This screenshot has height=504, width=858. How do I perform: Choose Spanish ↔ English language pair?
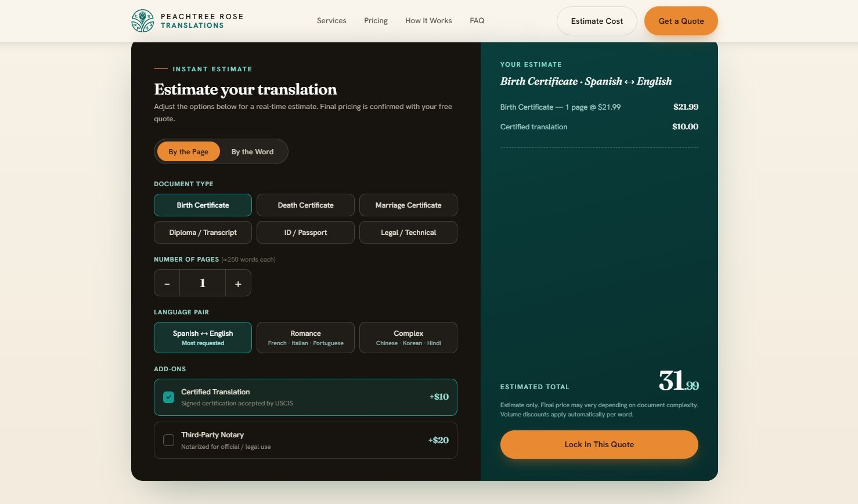[203, 338]
